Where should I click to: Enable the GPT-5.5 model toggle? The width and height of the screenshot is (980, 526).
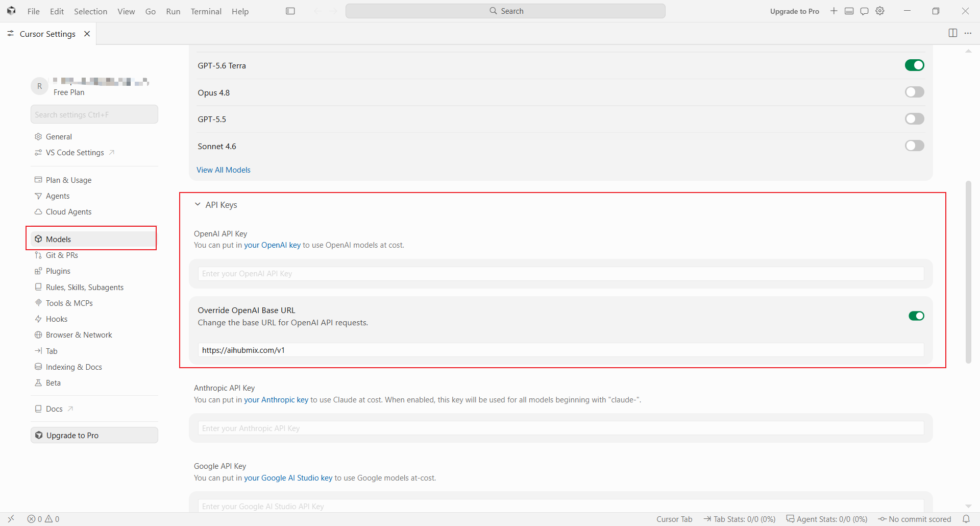[914, 119]
